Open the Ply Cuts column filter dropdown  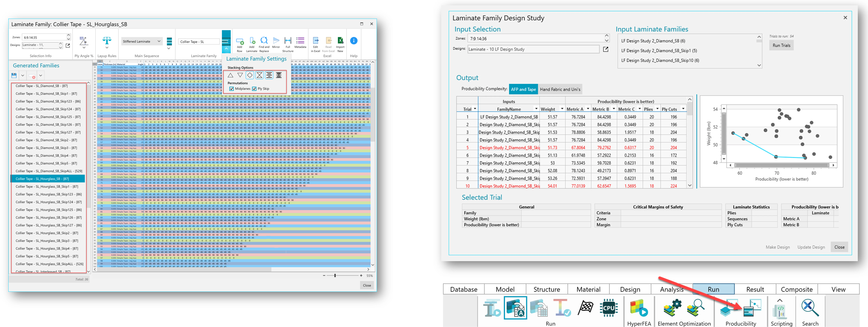[683, 109]
